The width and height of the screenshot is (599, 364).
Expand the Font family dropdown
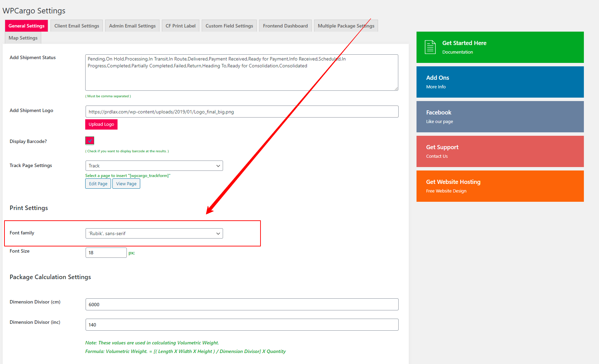(154, 233)
